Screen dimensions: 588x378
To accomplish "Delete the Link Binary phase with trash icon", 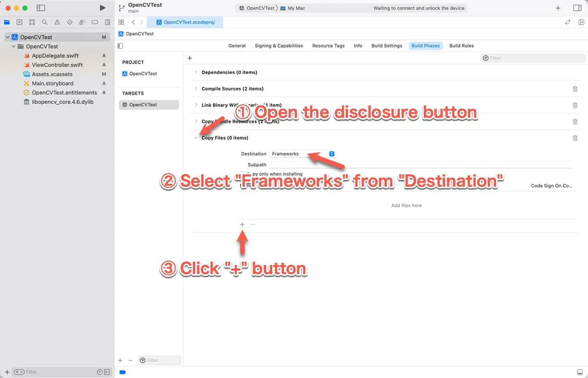I will [575, 105].
